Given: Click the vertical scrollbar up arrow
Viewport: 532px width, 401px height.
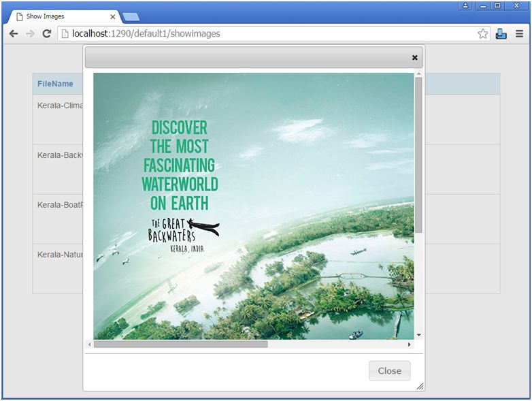Looking at the screenshot, I should (x=418, y=74).
